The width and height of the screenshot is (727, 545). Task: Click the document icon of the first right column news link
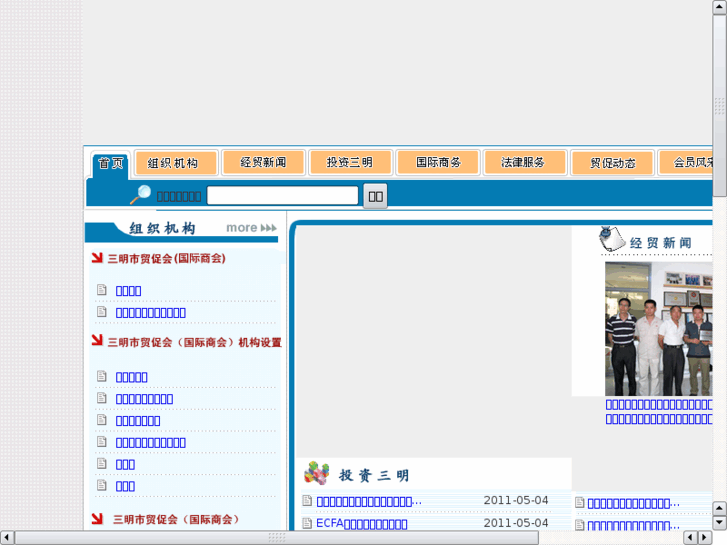point(580,502)
